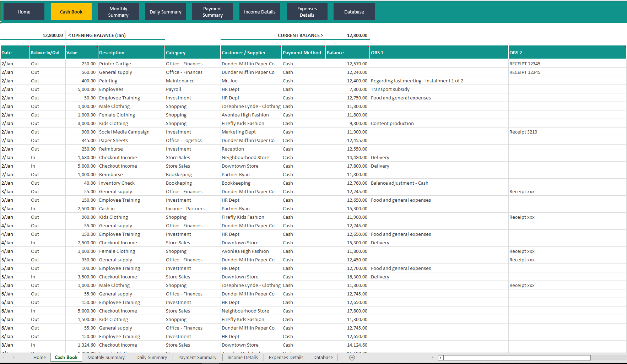Click the Income Details navigation button
The width and height of the screenshot is (627, 364).
[x=260, y=11]
